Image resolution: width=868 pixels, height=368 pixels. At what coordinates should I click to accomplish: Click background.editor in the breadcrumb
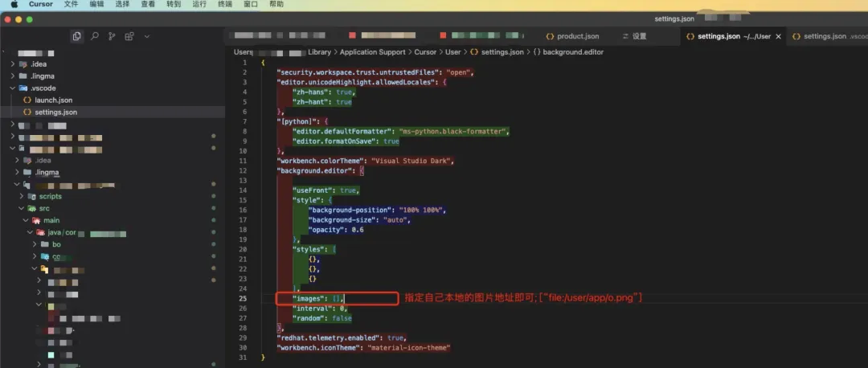point(573,52)
